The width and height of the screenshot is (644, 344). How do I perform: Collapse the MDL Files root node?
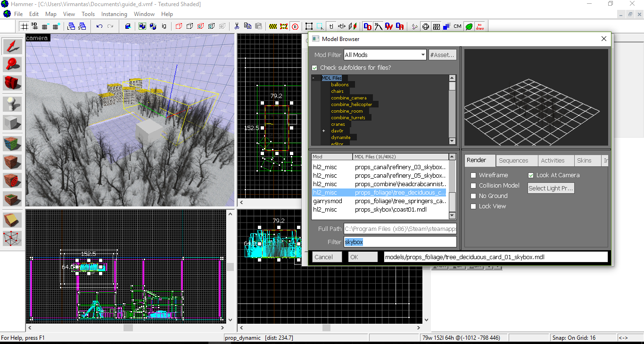pos(314,78)
